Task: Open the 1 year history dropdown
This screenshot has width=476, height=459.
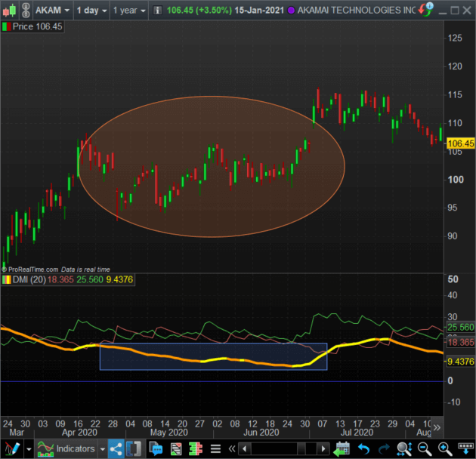Action: (129, 11)
